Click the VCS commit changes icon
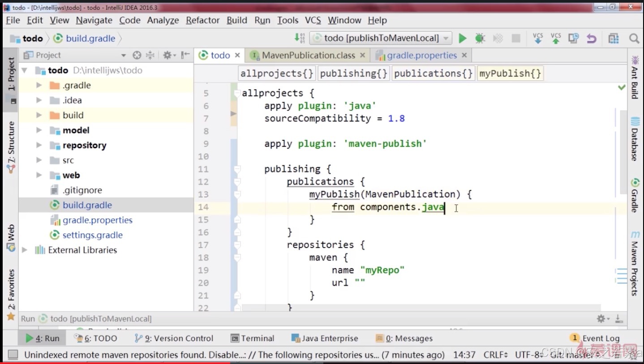The height and width of the screenshot is (364, 644). pos(556,39)
